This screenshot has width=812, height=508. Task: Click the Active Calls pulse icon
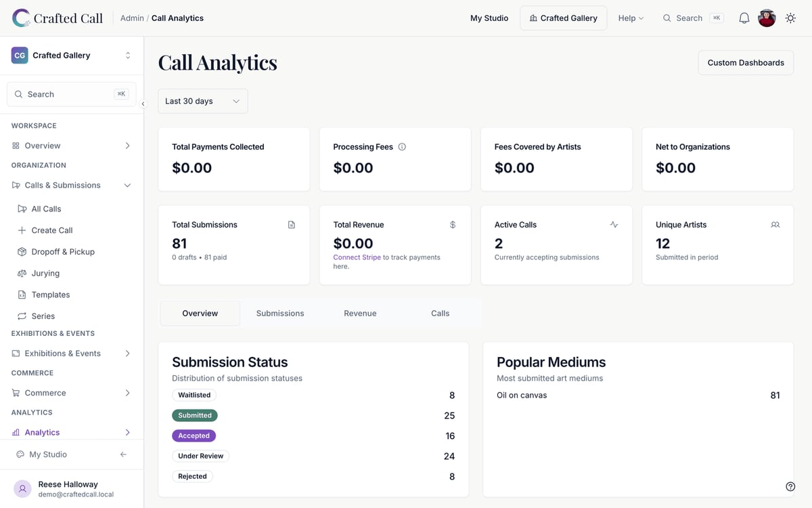614,225
